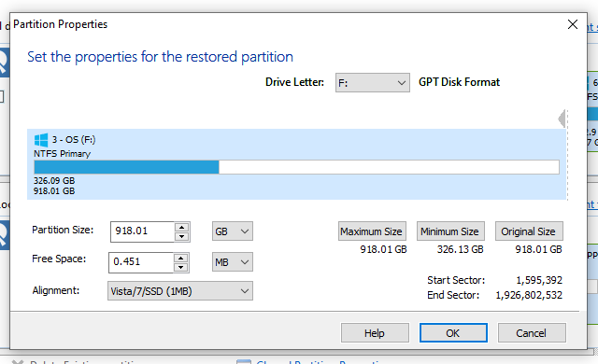Open the Partition Size unit dropdown (GB)
The height and width of the screenshot is (364, 598).
(233, 231)
